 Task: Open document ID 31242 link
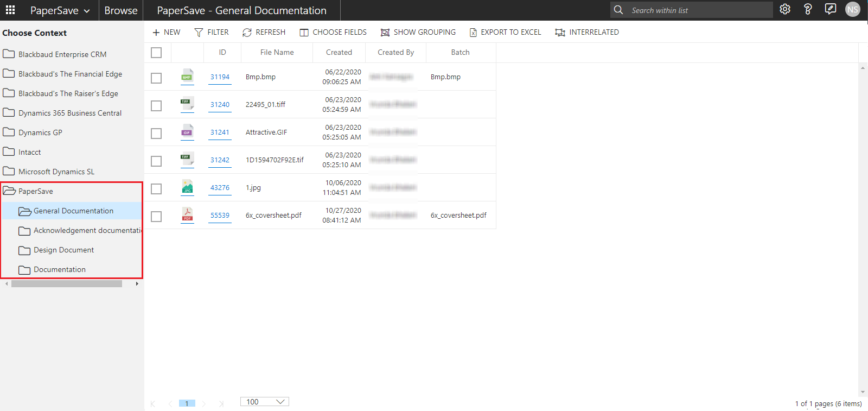click(220, 160)
